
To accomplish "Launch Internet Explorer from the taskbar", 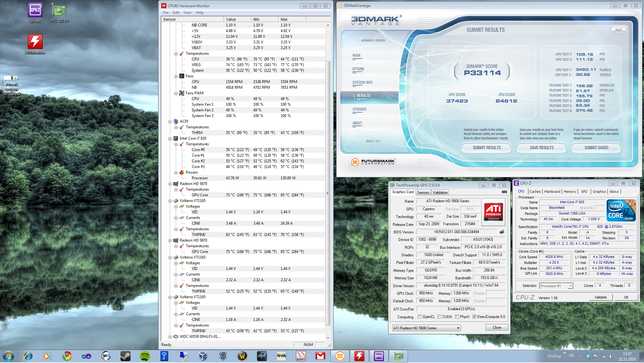I will [28, 356].
